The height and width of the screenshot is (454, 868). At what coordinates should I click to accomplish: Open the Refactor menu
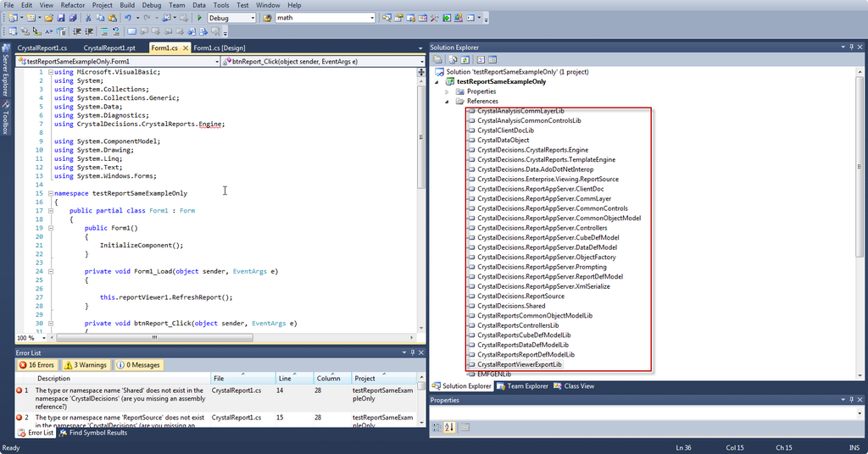[73, 5]
